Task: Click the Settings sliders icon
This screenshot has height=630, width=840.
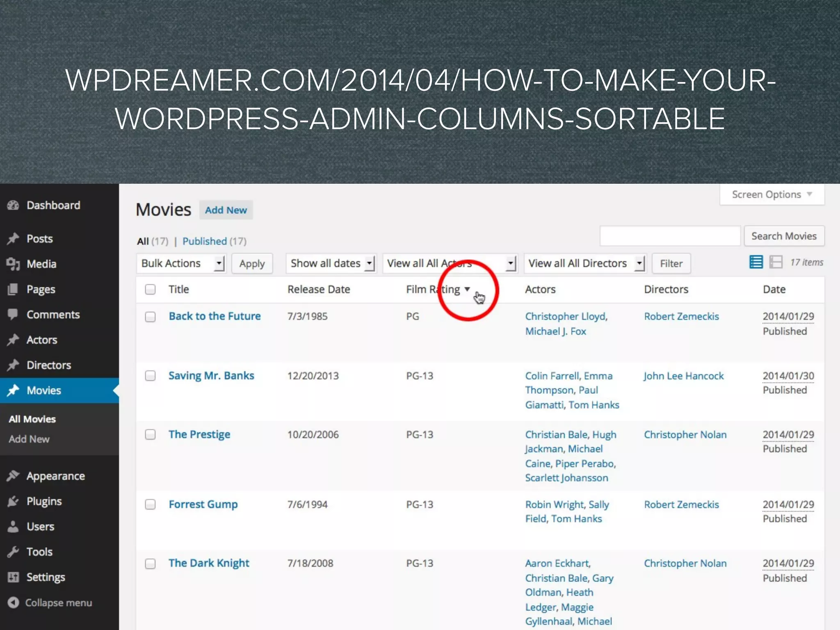Action: point(13,577)
